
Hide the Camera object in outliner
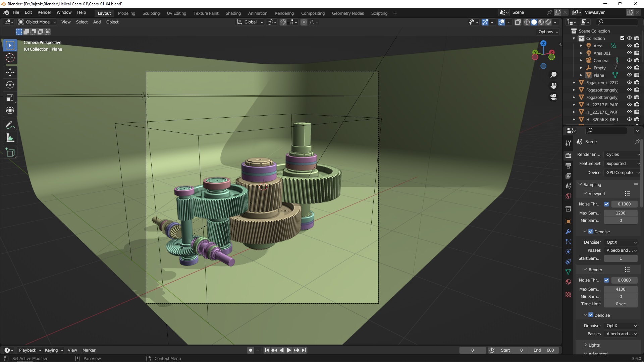(629, 60)
